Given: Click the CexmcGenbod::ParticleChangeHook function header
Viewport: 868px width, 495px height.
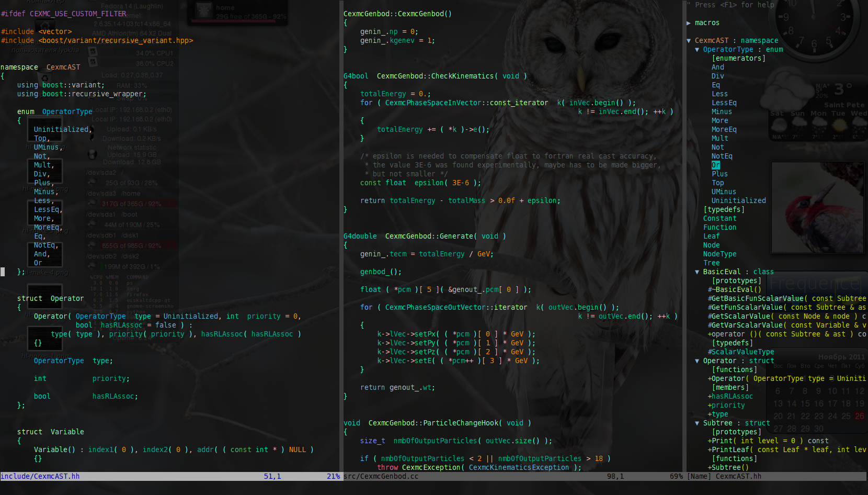Looking at the screenshot, I should pos(437,423).
